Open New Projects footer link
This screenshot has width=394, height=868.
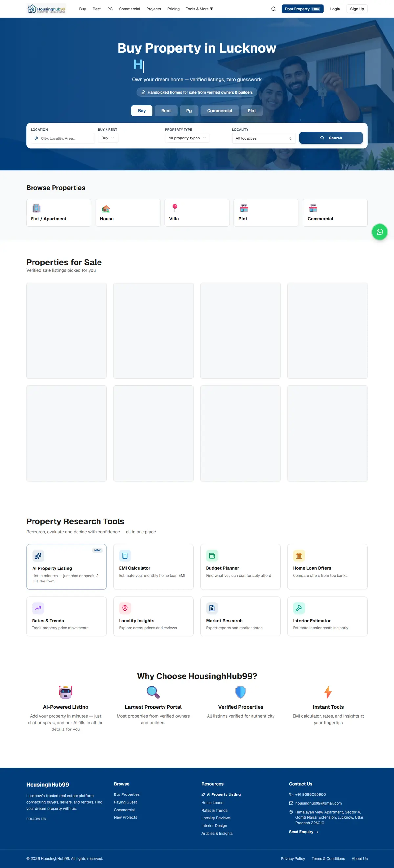coord(125,817)
